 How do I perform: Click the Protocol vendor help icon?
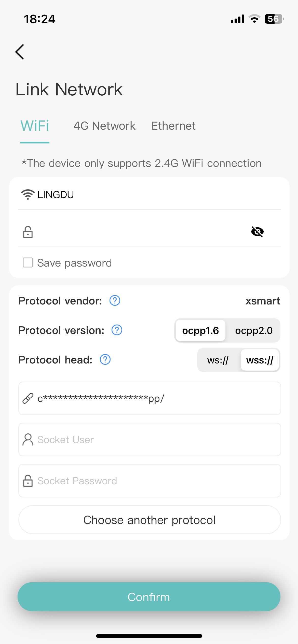coord(115,301)
